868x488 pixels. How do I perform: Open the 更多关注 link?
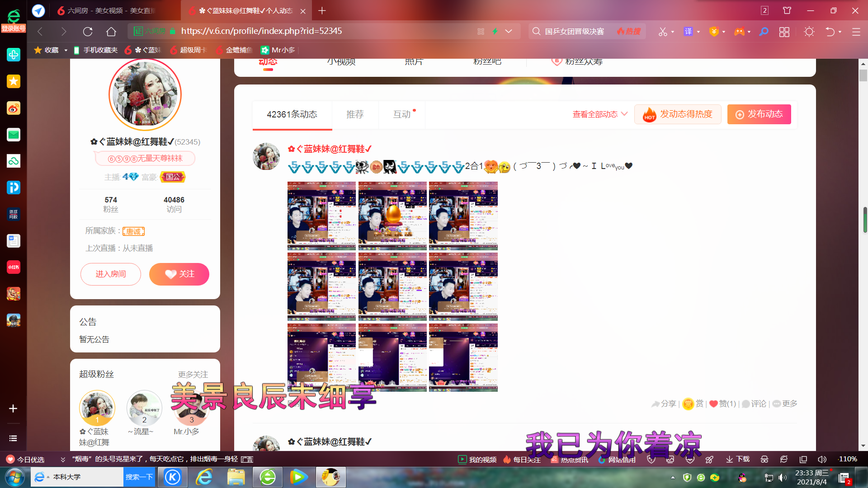click(193, 375)
